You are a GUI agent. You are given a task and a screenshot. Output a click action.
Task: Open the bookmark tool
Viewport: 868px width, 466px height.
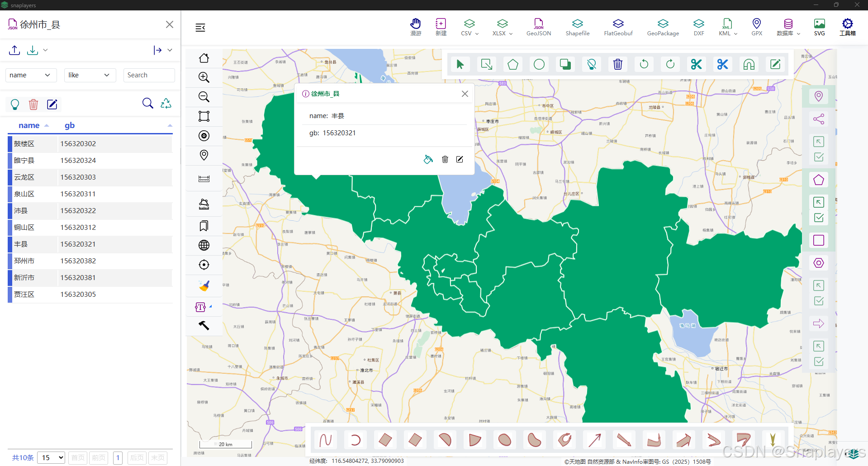point(204,226)
